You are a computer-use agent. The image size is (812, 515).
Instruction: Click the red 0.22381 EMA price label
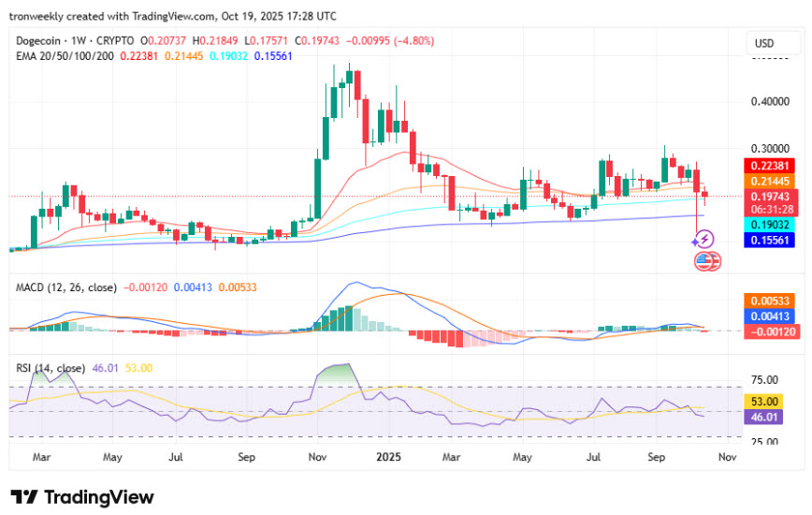pos(770,165)
